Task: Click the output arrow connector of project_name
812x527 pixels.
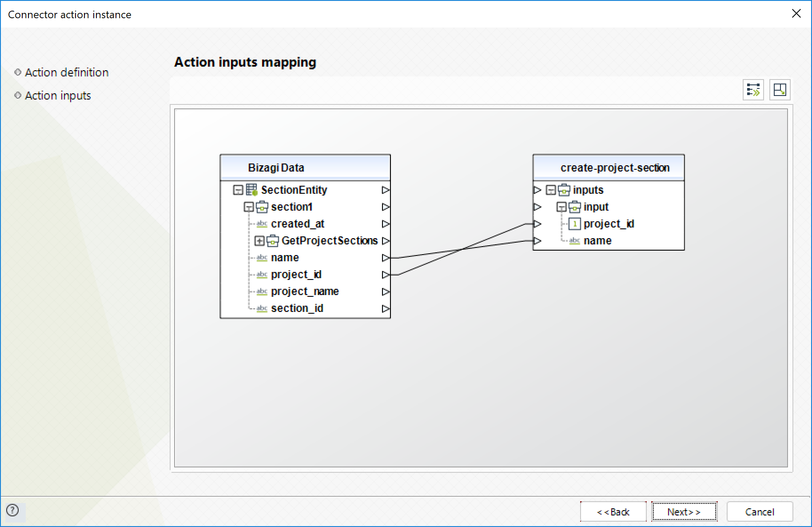Action: [x=386, y=291]
